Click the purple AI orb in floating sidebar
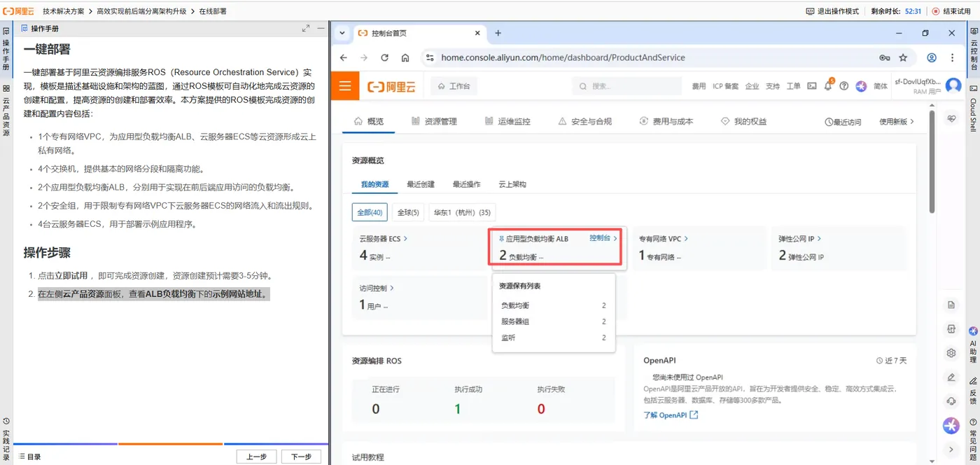This screenshot has width=980, height=465. tap(951, 426)
